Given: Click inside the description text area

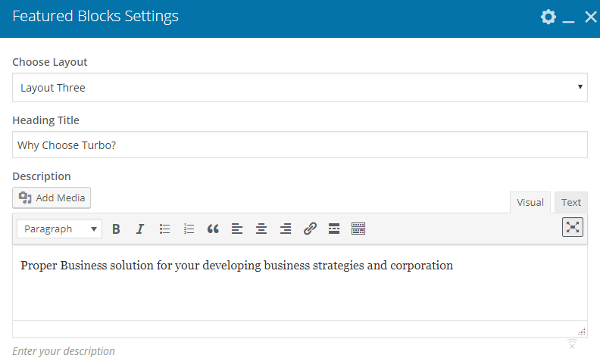Looking at the screenshot, I should [299, 291].
